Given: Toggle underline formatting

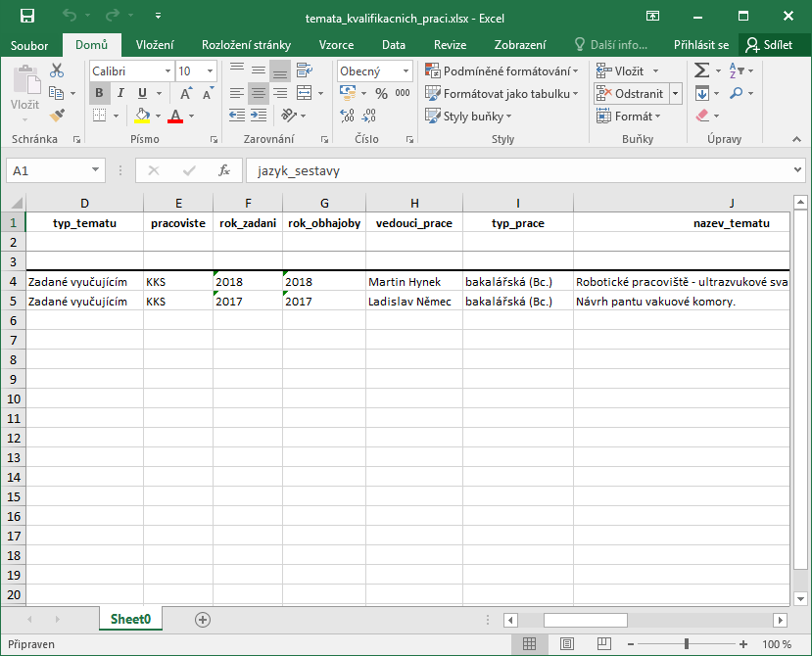Looking at the screenshot, I should click(142, 93).
